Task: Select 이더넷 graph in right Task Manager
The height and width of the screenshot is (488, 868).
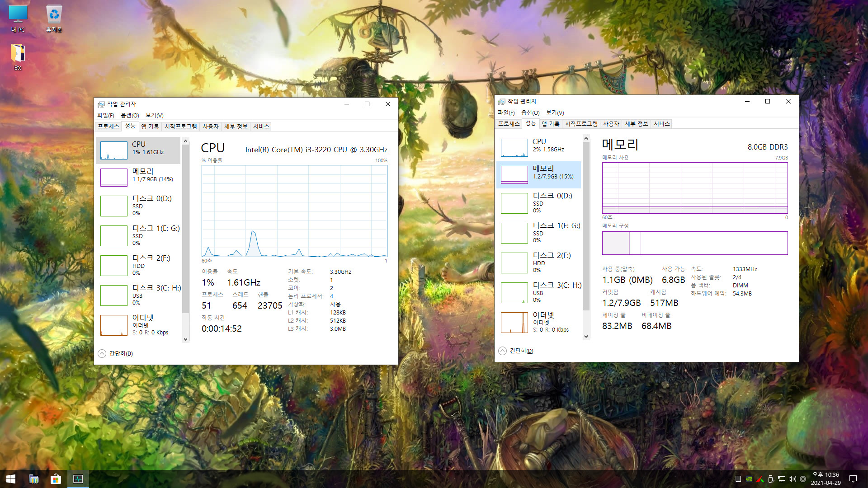Action: click(x=514, y=323)
